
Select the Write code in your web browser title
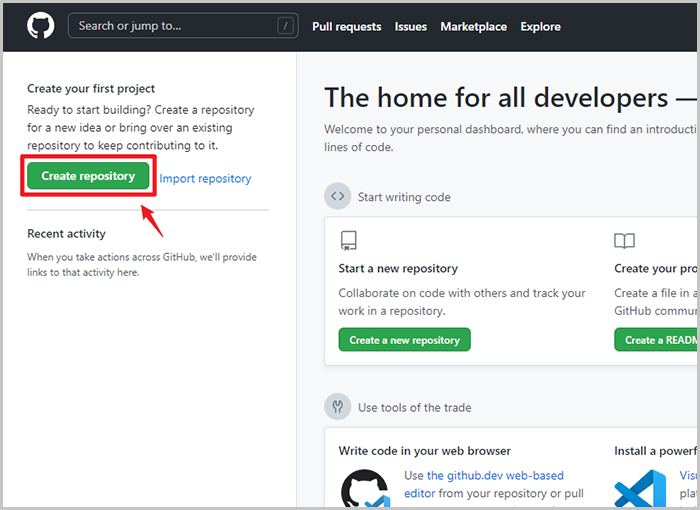pyautogui.click(x=425, y=451)
